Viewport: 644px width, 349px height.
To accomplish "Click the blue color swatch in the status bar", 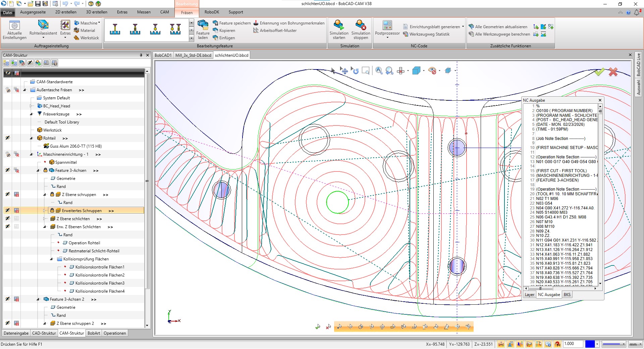I will tap(590, 344).
